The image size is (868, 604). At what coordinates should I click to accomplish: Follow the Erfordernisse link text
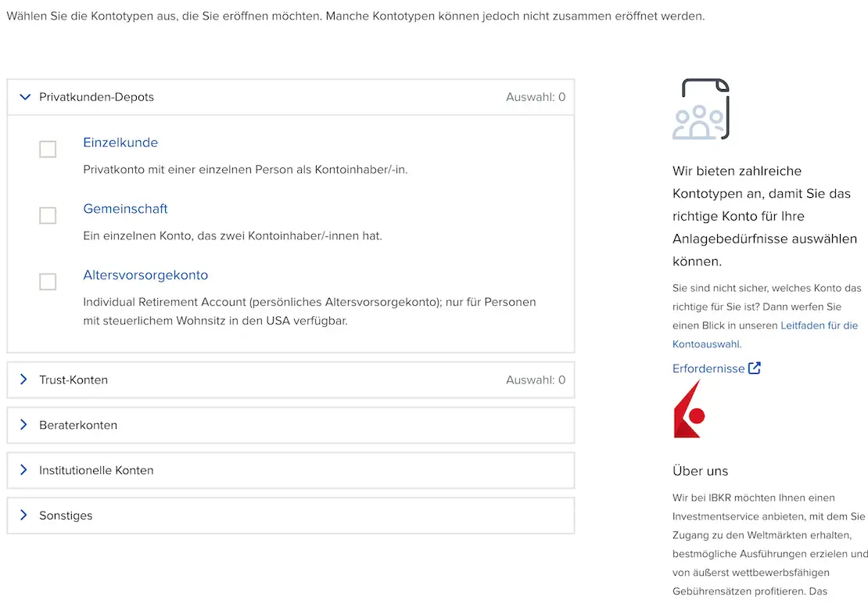708,369
